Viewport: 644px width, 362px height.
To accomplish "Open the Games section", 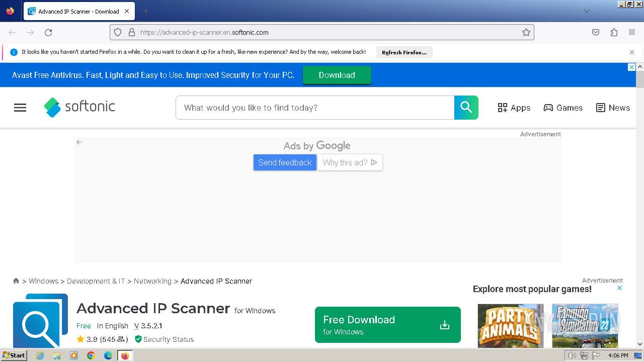I will 563,108.
